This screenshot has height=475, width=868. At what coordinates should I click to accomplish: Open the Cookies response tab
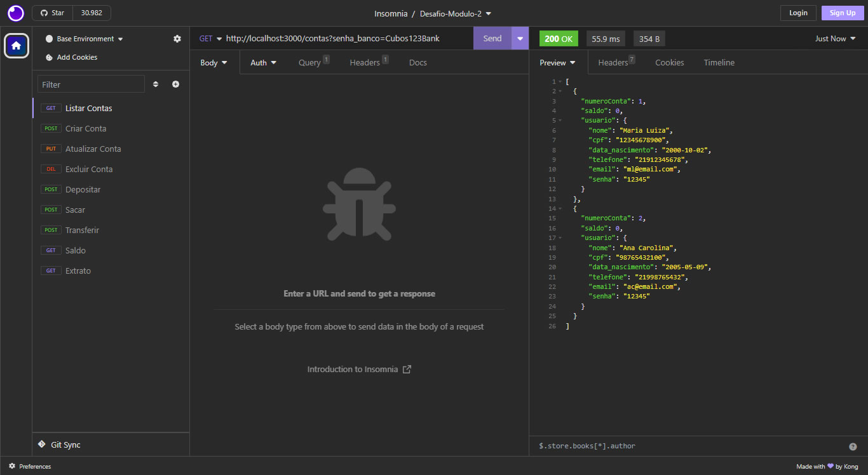[669, 62]
